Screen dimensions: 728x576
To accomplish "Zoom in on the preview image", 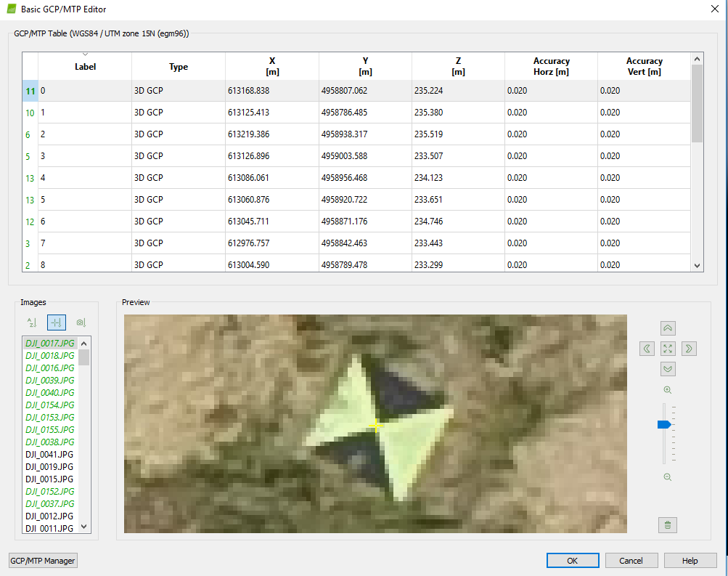I will 667,389.
